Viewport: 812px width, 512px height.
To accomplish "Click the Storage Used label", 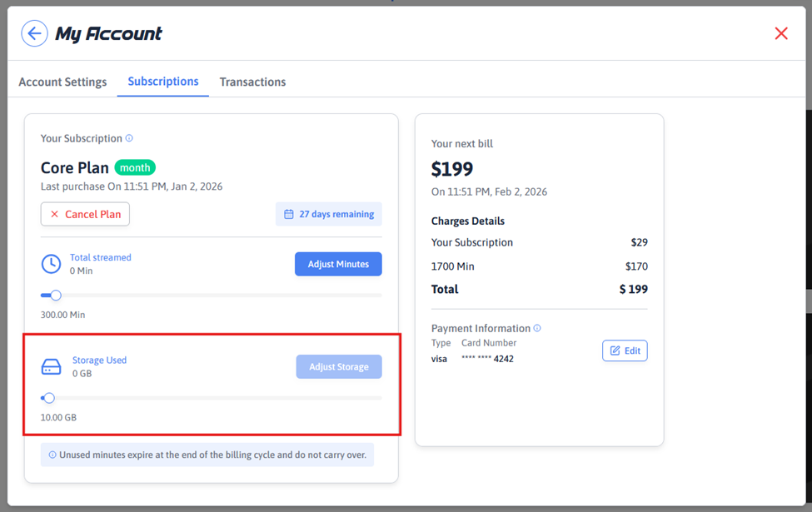I will click(x=99, y=360).
